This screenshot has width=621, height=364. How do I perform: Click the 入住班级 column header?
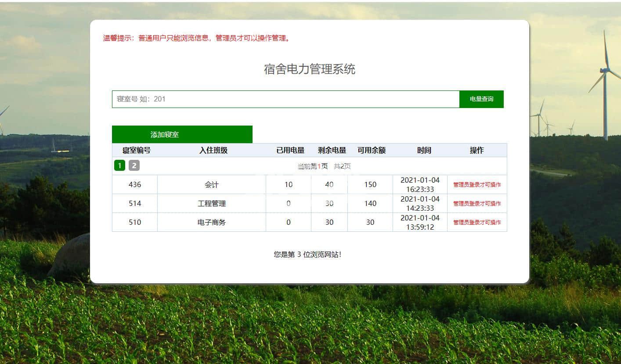tap(213, 150)
